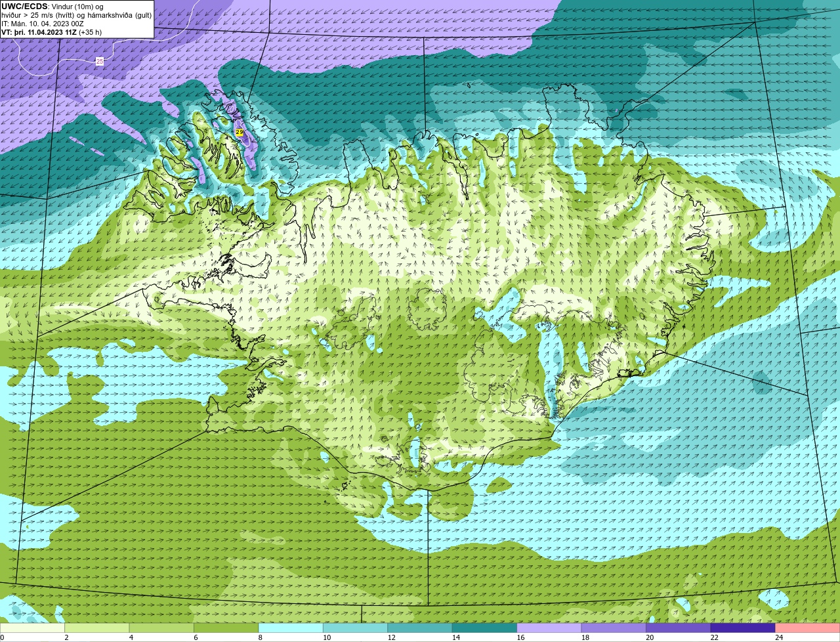Image resolution: width=840 pixels, height=642 pixels.
Task: Click the 22–24 m/s dark indigo legend swatch
Action: pos(743,628)
